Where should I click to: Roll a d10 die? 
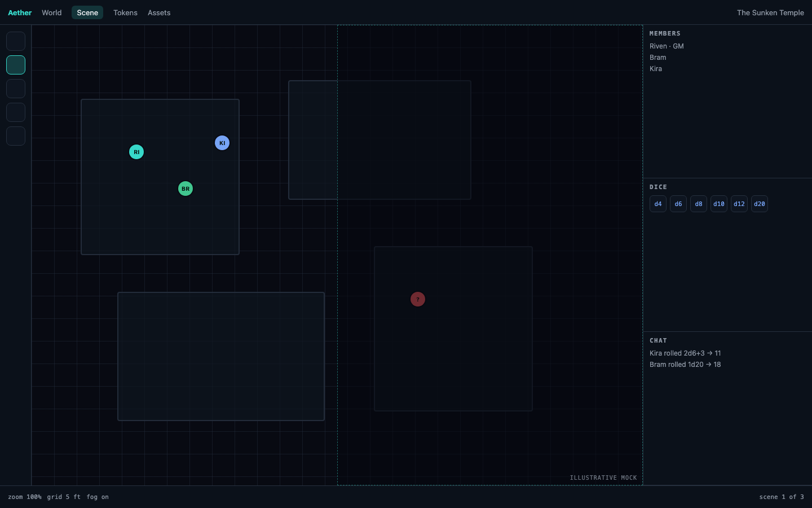719,204
